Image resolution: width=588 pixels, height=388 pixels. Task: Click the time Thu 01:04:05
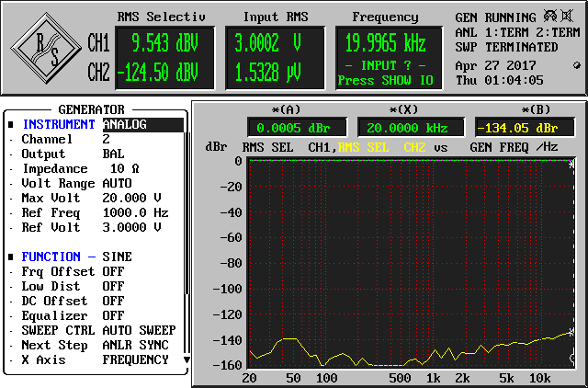[500, 80]
